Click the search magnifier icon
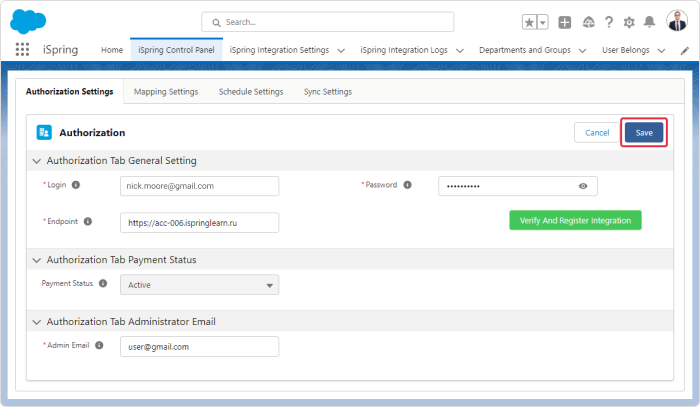The image size is (700, 407). 217,22
